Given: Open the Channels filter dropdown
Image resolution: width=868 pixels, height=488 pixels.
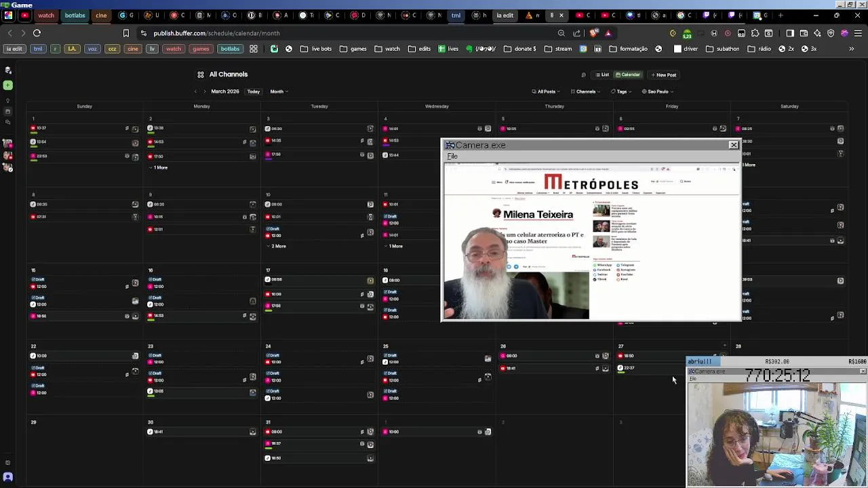Looking at the screenshot, I should tap(585, 91).
